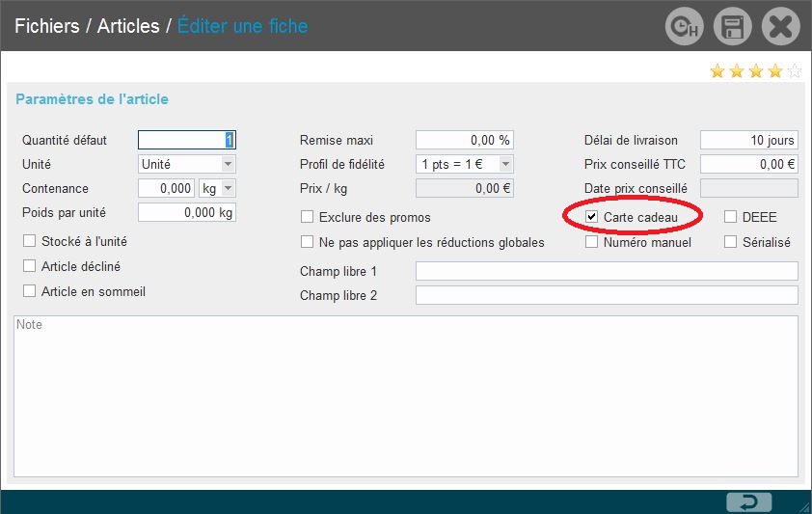Enable the Stocké à l'unité checkbox
812x514 pixels.
(x=30, y=241)
